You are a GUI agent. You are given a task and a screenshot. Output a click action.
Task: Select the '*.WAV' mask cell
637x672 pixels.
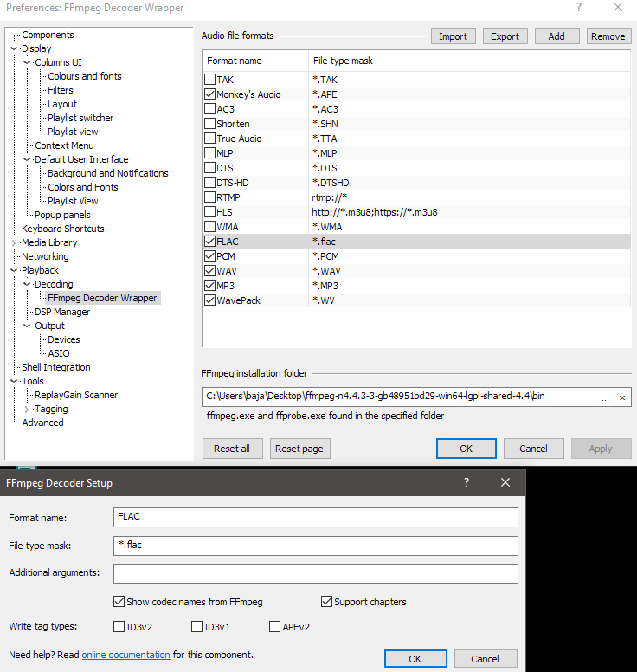(326, 271)
